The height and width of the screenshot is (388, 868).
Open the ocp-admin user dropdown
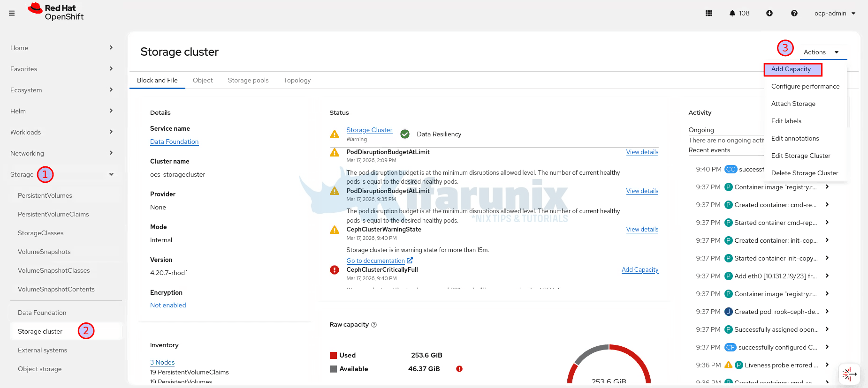point(835,13)
